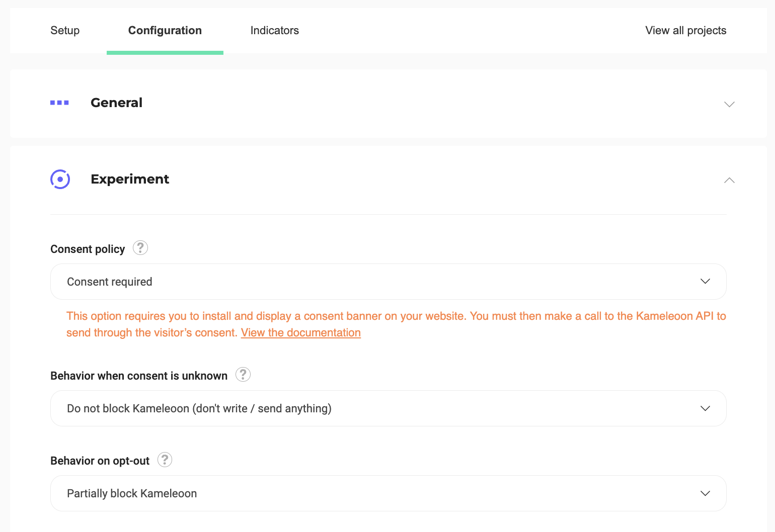Click the Experiment section title
The height and width of the screenshot is (532, 775).
tap(130, 179)
